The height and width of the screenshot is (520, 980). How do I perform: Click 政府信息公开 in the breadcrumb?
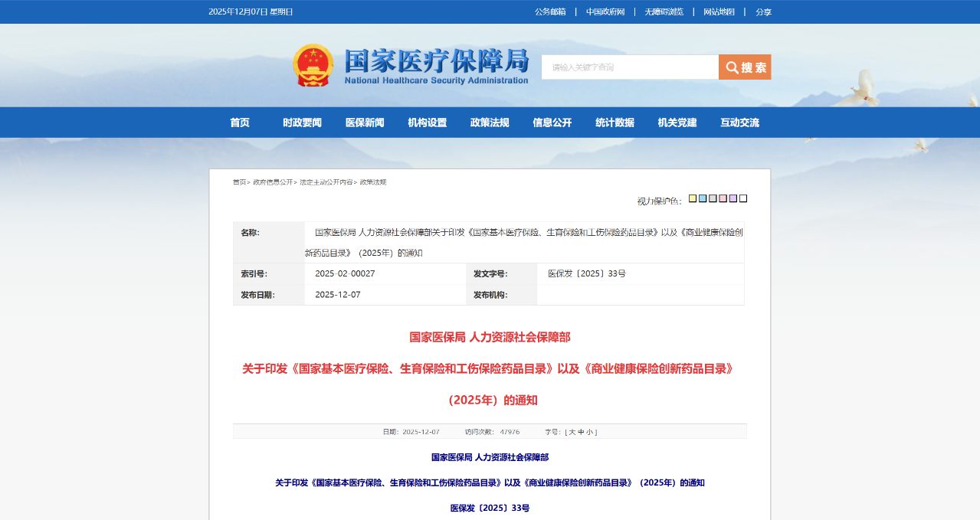(x=273, y=182)
